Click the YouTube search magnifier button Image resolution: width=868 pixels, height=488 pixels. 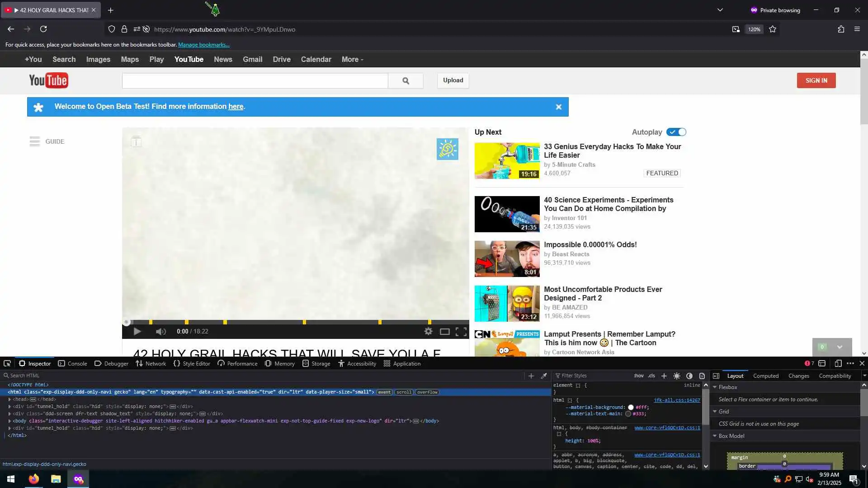(x=406, y=80)
